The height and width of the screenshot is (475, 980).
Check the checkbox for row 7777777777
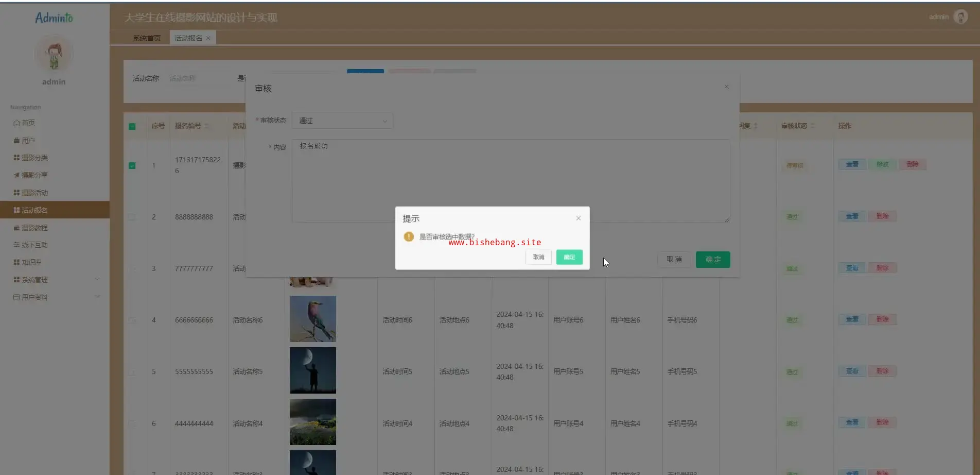point(132,268)
